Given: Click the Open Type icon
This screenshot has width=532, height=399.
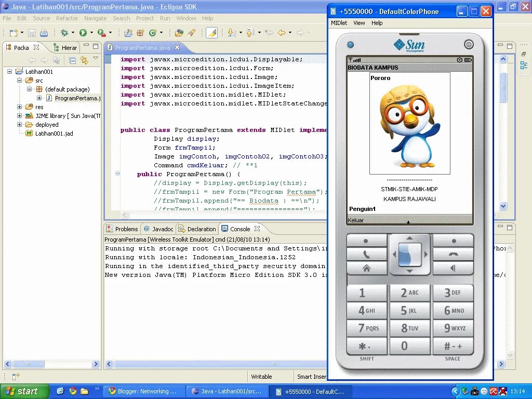Looking at the screenshot, I should [x=179, y=33].
